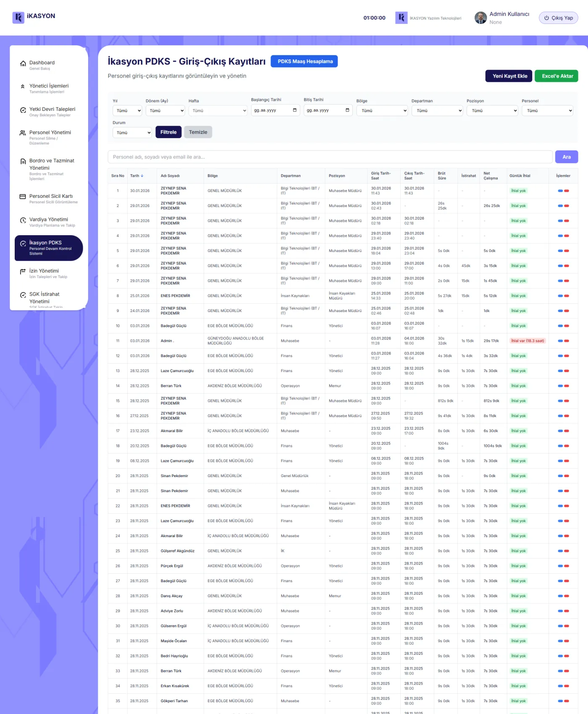Open İzin Yönetimi flag icon
Image resolution: width=588 pixels, height=714 pixels.
(x=23, y=271)
